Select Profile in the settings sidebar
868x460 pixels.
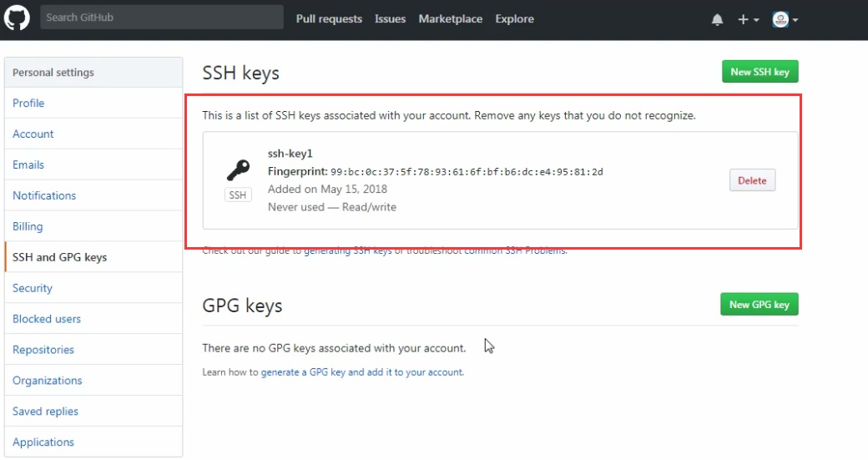click(x=28, y=104)
